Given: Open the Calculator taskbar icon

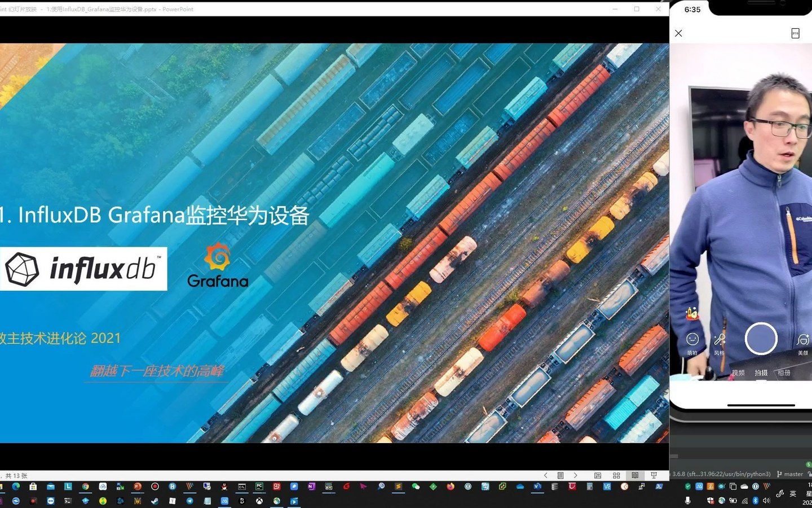Looking at the screenshot, I should pyautogui.click(x=590, y=486).
